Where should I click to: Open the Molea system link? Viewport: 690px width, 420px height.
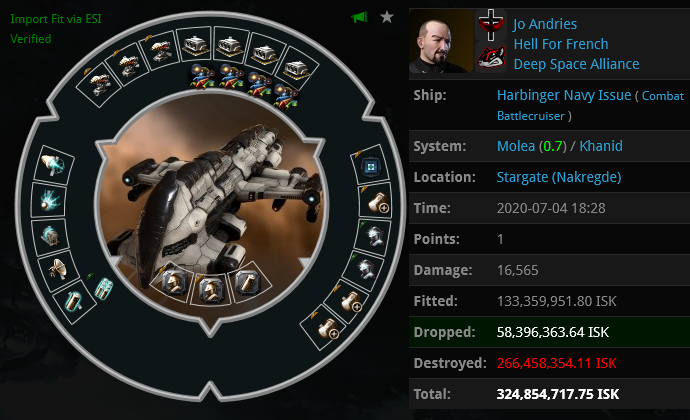pyautogui.click(x=516, y=146)
